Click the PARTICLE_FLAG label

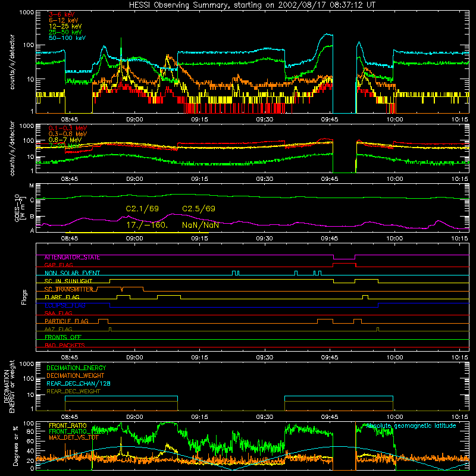pyautogui.click(x=67, y=321)
